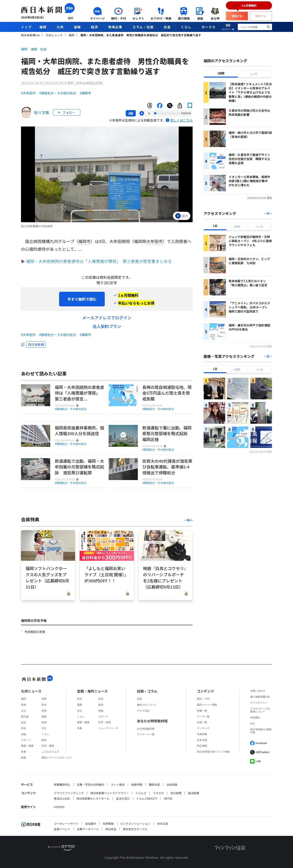Select 速報 in the navigation bar

pyautogui.click(x=77, y=27)
